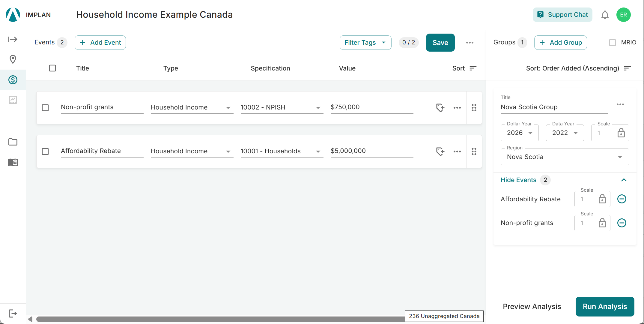Open the Filter Tags dropdown
Screen dimensions: 644x324
point(365,43)
